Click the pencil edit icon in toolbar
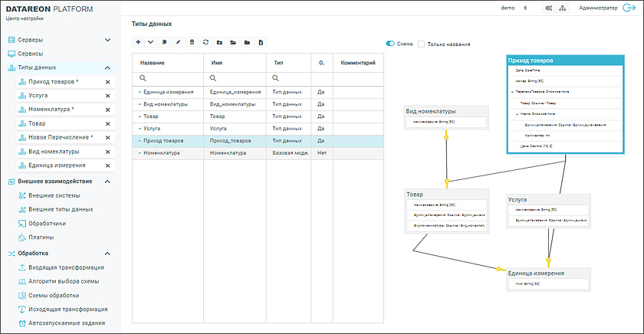The width and height of the screenshot is (644, 334). [179, 42]
